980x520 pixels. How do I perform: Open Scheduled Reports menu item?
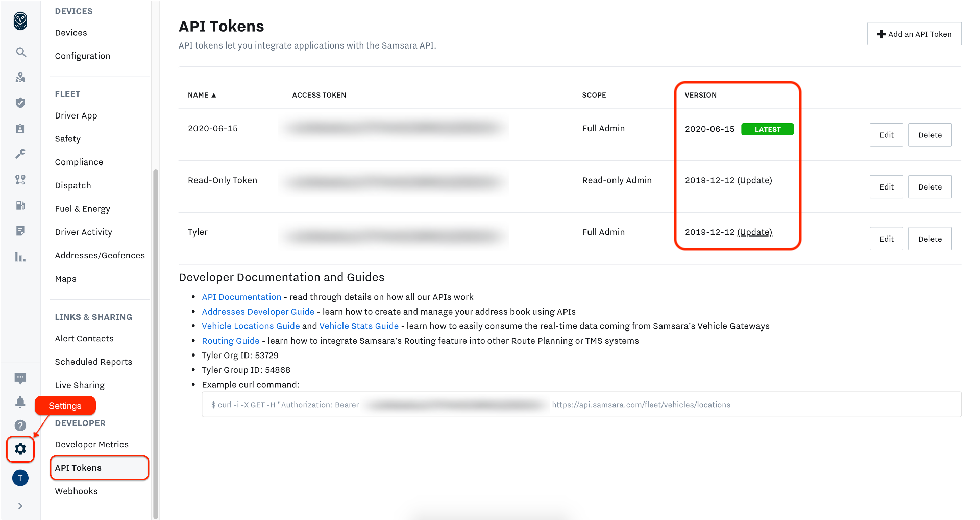pyautogui.click(x=93, y=362)
